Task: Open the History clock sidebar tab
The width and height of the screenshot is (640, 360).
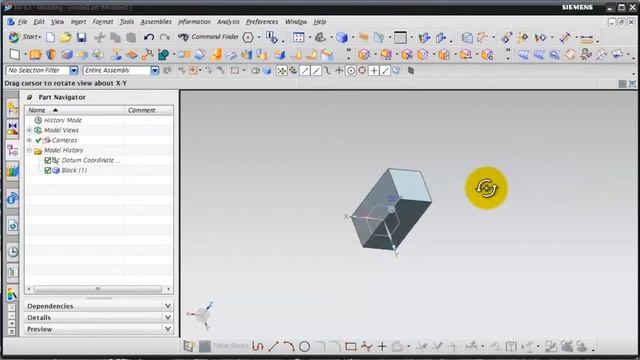Action: click(x=13, y=251)
